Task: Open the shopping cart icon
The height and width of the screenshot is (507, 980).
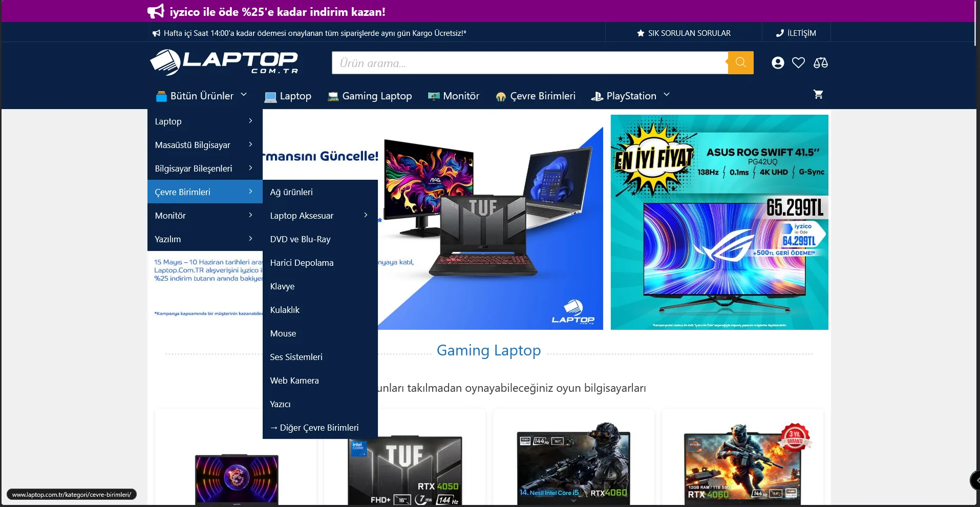Action: coord(818,94)
